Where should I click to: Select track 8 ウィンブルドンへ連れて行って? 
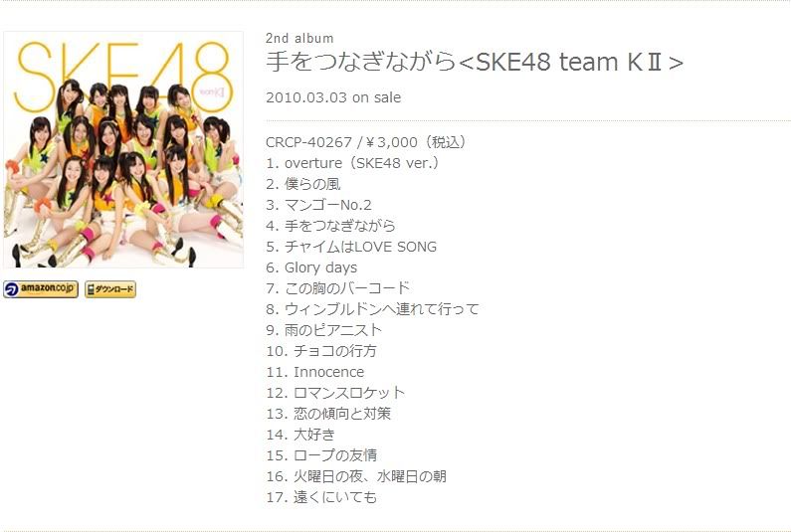[372, 309]
